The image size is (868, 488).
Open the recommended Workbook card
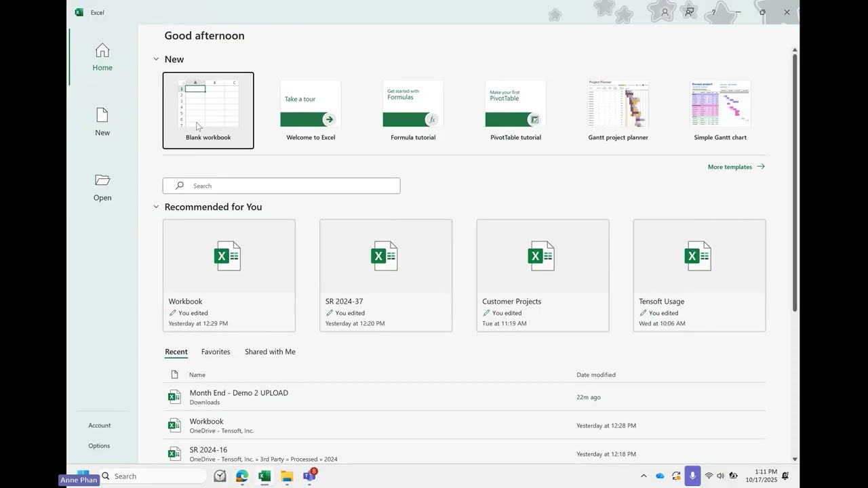pos(229,275)
